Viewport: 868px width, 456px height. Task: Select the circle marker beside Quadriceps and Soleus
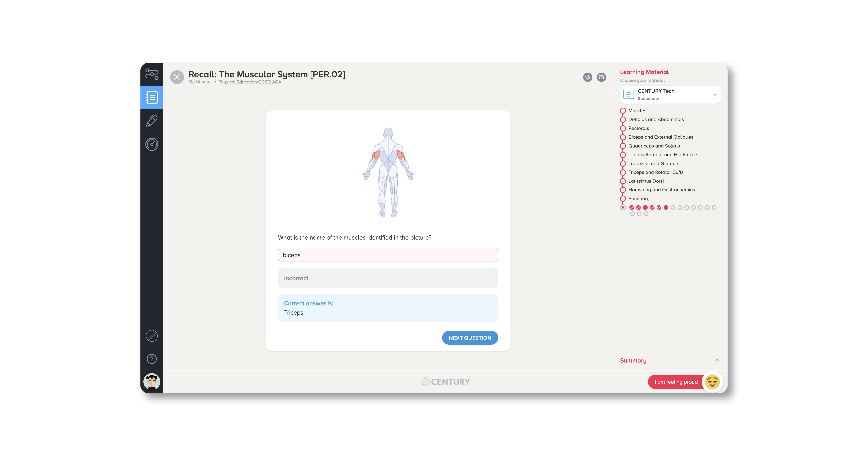(623, 146)
